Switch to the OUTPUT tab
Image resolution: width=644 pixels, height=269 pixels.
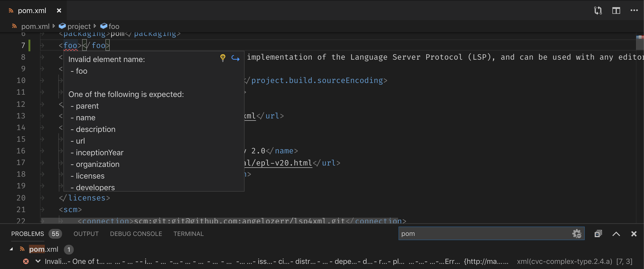[x=86, y=234]
